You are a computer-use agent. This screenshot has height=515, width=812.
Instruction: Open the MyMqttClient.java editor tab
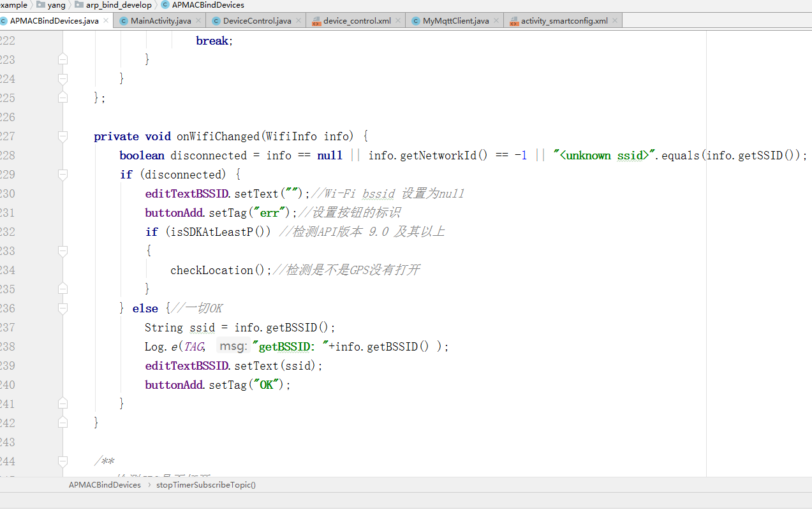pos(456,20)
